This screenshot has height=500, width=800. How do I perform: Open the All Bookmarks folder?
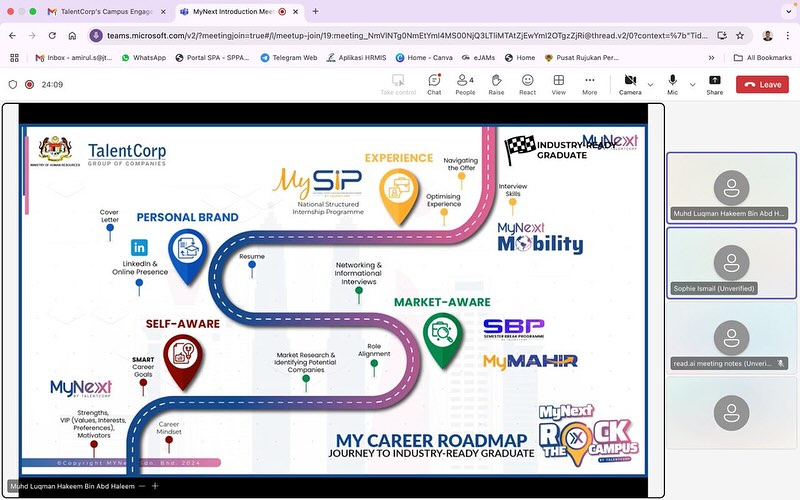point(763,58)
